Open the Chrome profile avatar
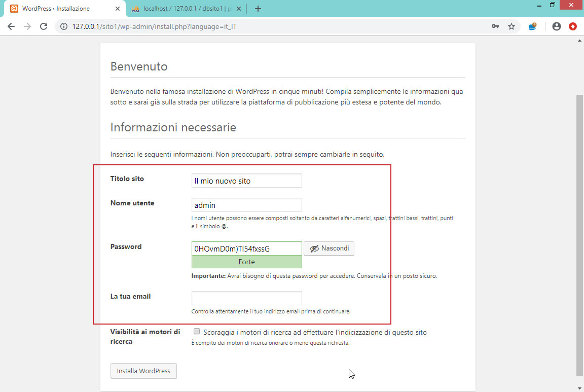 557,26
